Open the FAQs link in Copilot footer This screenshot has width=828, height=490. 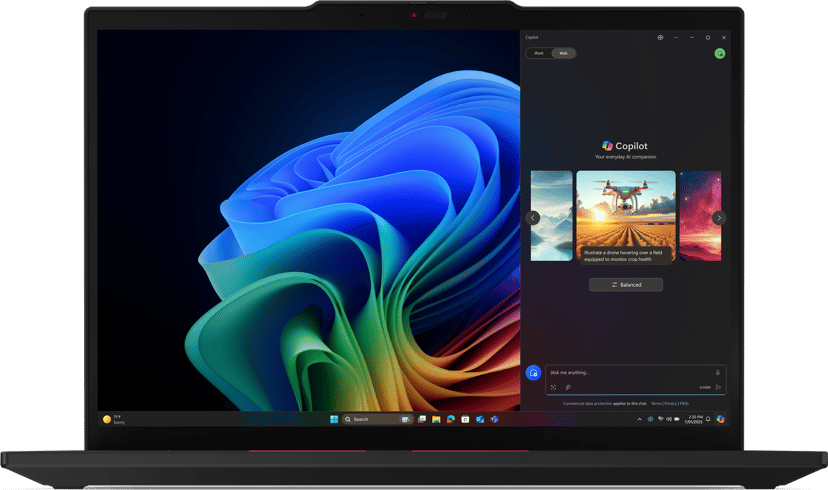point(684,403)
